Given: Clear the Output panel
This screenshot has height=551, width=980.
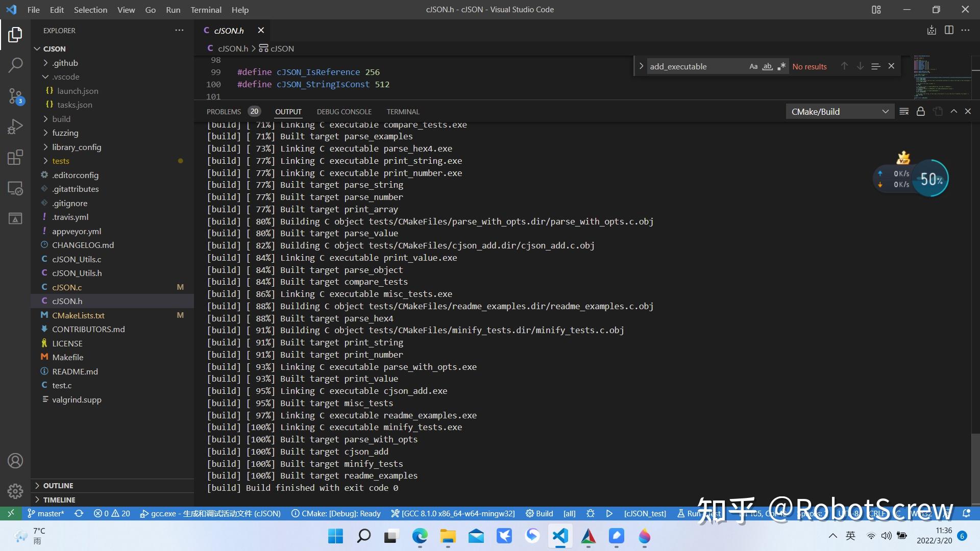Looking at the screenshot, I should pyautogui.click(x=904, y=111).
